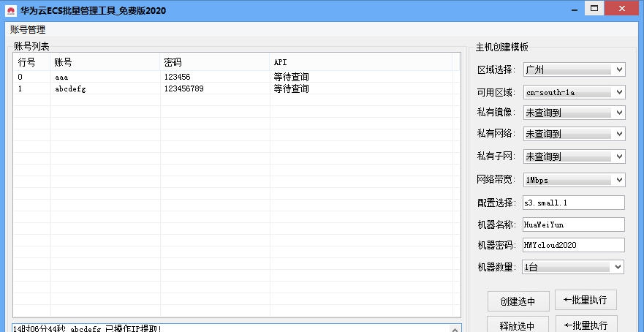Click 批量执行 button next to 释放选中
The height and width of the screenshot is (332, 644).
point(586,324)
